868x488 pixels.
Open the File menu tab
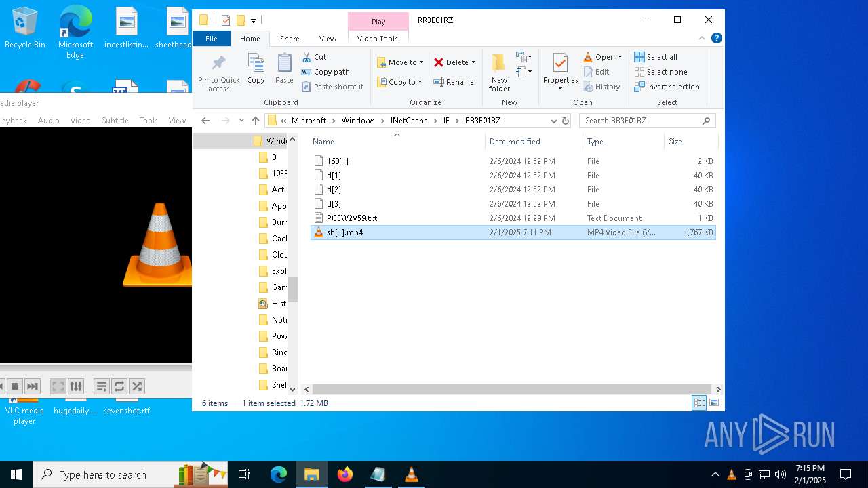pyautogui.click(x=212, y=39)
